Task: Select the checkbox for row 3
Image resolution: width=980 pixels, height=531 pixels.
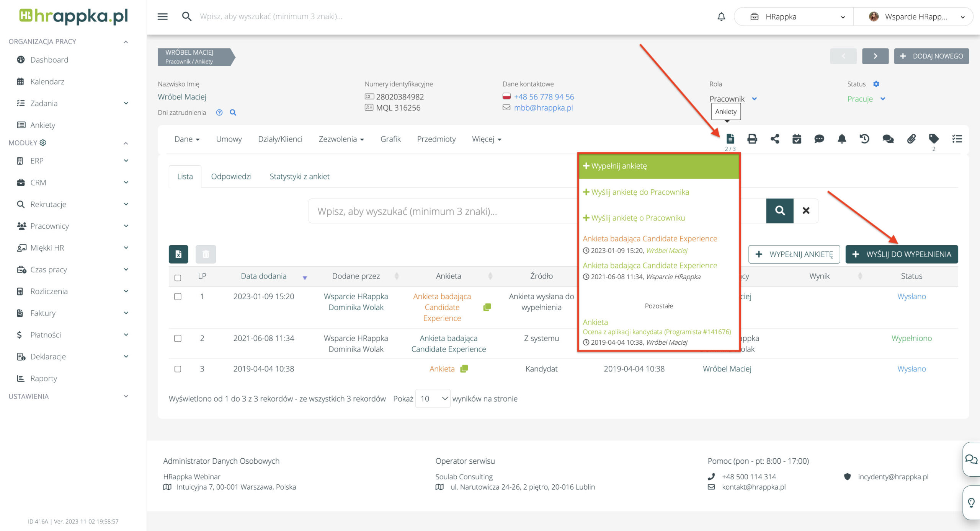Action: click(x=178, y=369)
